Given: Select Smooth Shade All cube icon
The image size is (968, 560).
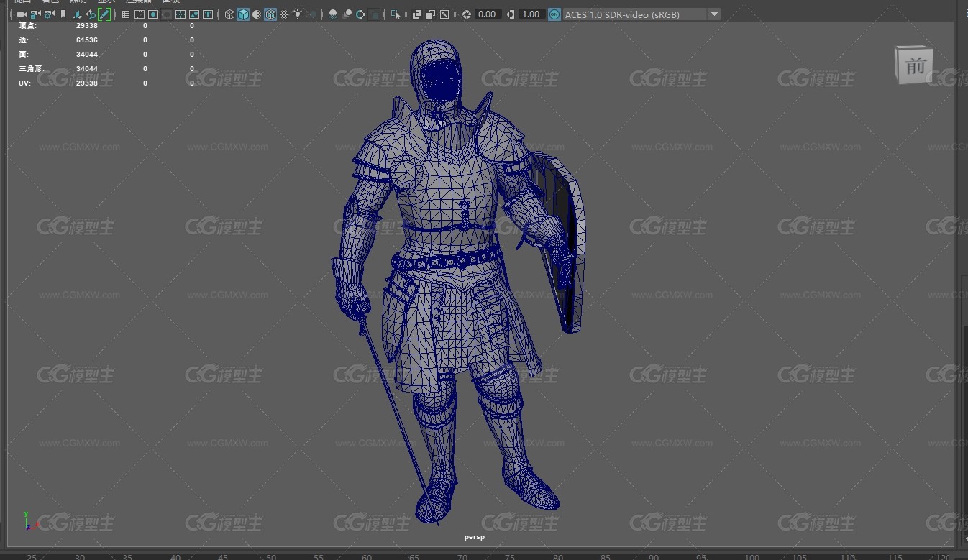Looking at the screenshot, I should pyautogui.click(x=243, y=14).
